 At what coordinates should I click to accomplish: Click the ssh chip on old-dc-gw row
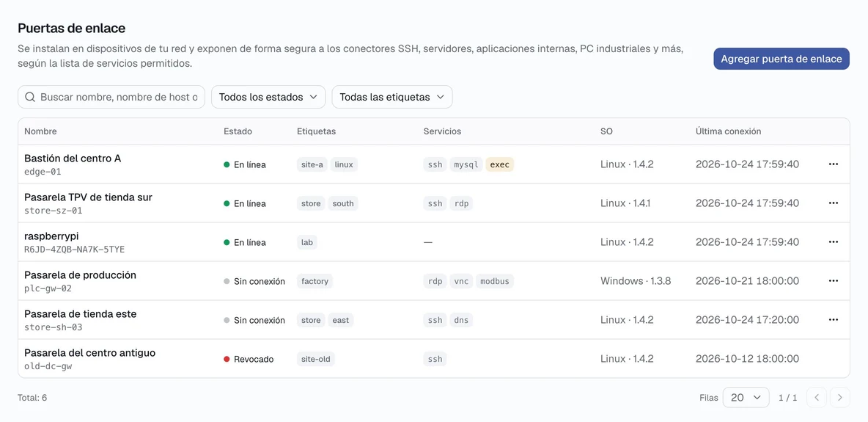coord(435,359)
